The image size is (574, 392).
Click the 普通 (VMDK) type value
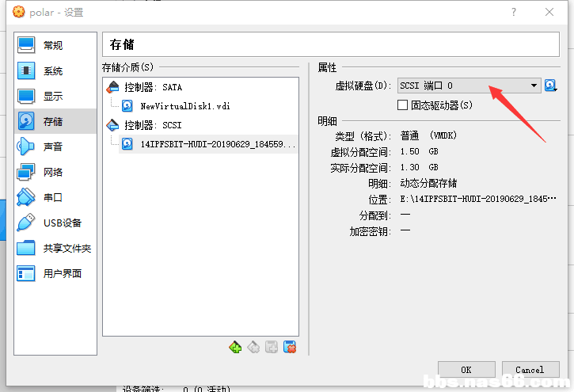[428, 135]
